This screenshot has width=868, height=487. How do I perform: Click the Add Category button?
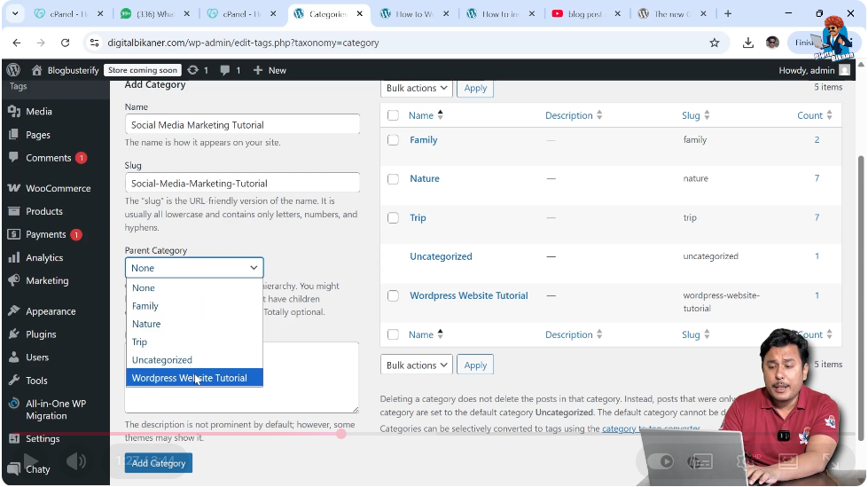tap(159, 463)
